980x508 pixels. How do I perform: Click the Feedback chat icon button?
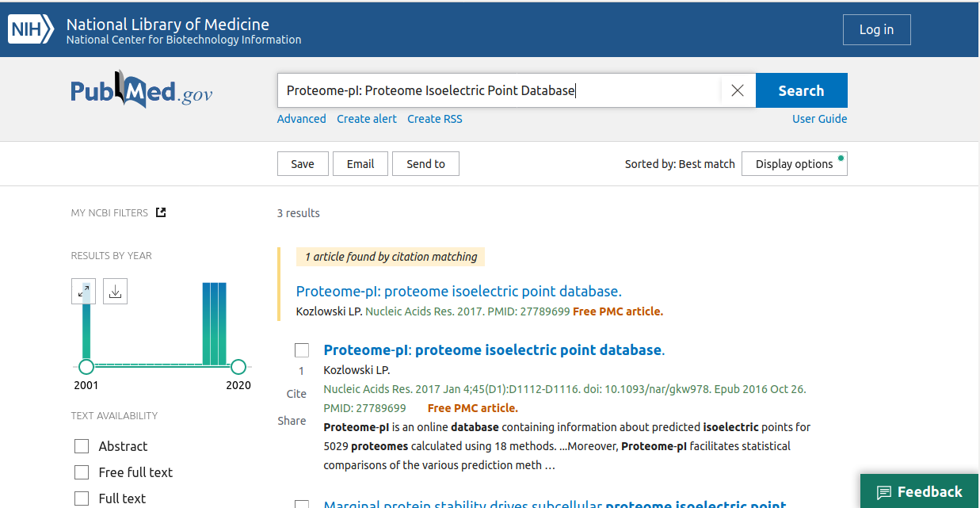(920, 491)
